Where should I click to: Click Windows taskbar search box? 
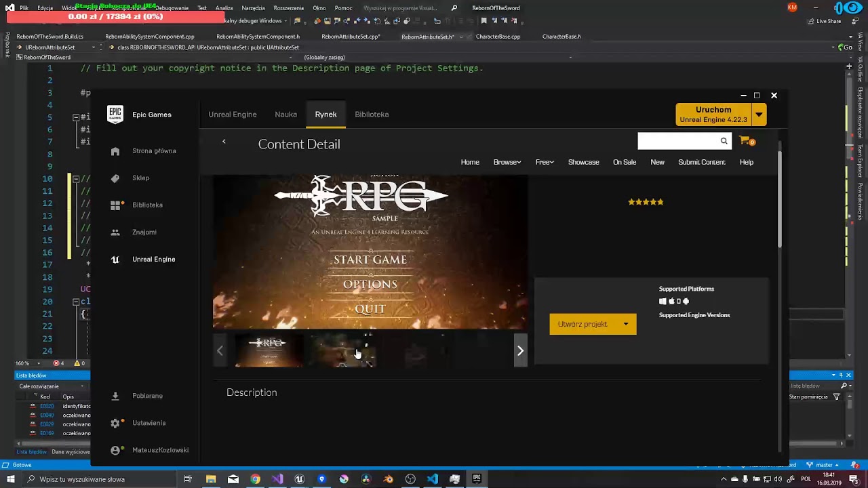[100, 479]
